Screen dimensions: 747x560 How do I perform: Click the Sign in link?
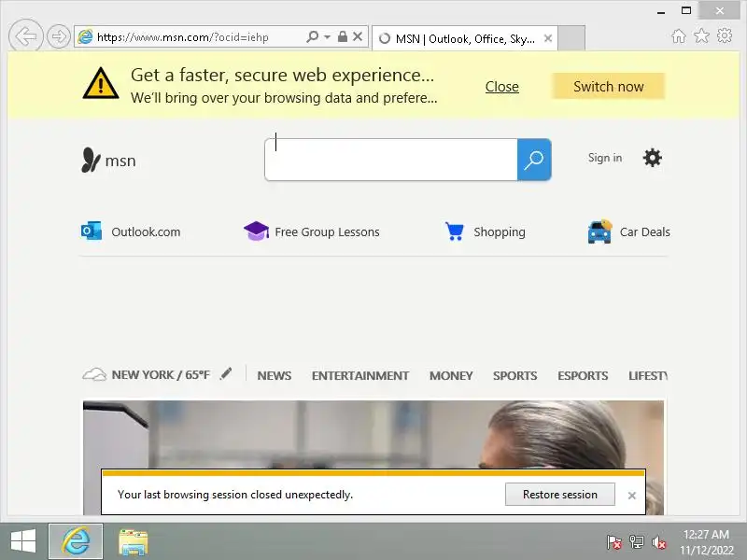604,158
